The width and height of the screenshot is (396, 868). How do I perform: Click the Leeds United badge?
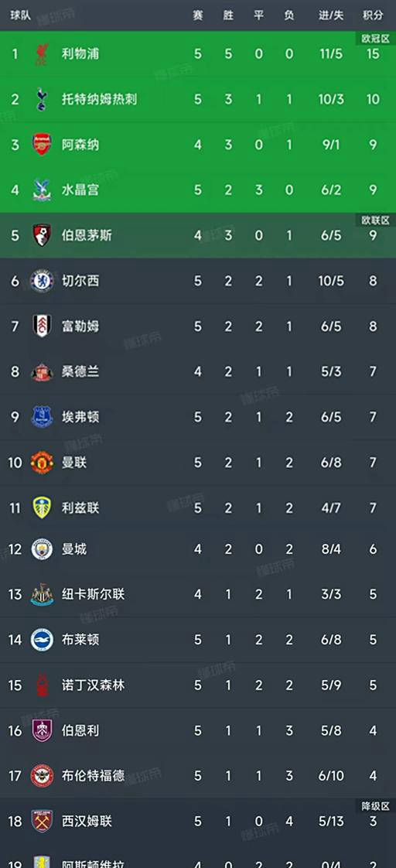(x=42, y=507)
